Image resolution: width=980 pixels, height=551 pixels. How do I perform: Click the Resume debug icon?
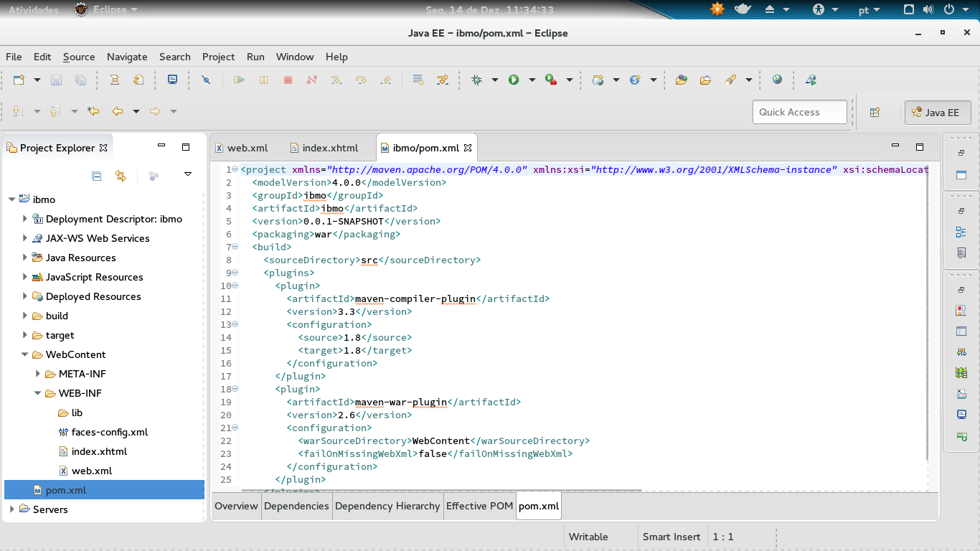[239, 80]
